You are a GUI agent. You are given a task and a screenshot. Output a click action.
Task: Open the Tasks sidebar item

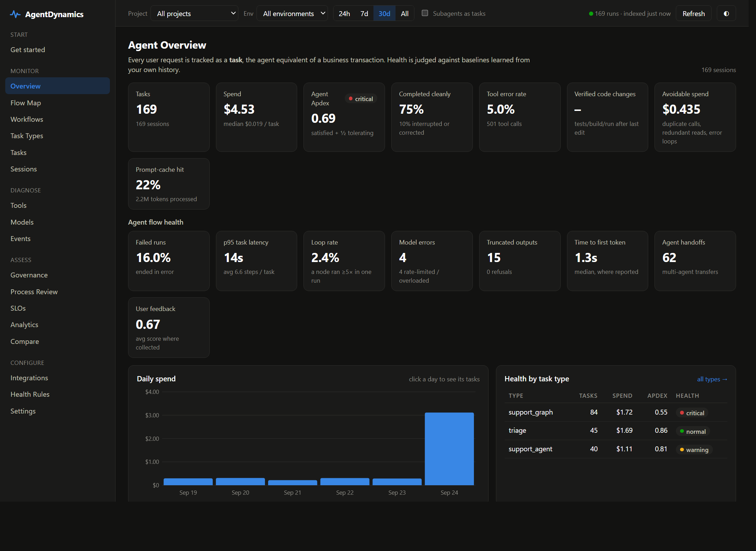click(58, 153)
